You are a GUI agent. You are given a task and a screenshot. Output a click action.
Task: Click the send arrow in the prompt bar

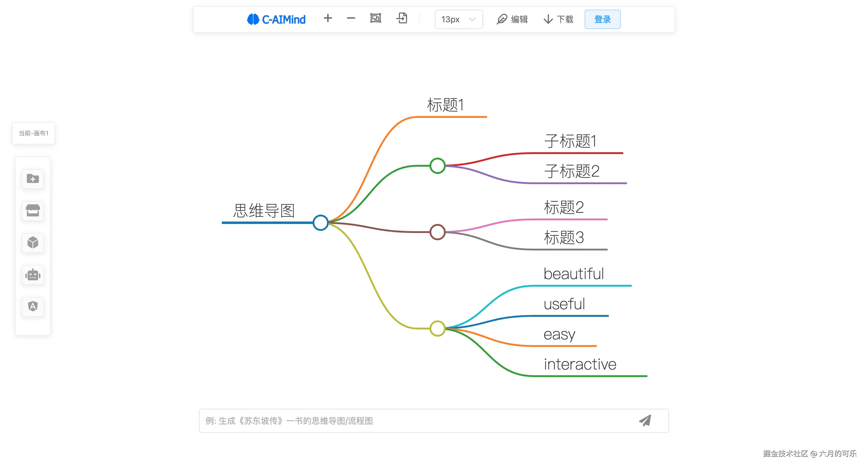[x=645, y=421]
